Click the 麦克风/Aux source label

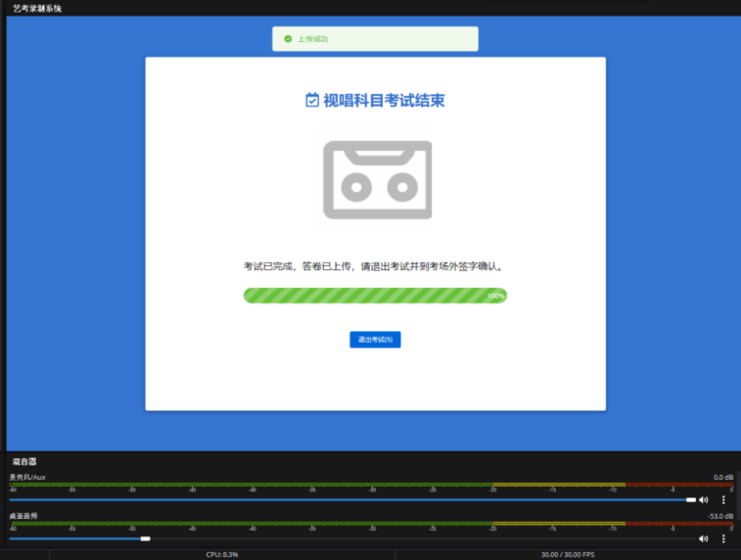tap(27, 478)
